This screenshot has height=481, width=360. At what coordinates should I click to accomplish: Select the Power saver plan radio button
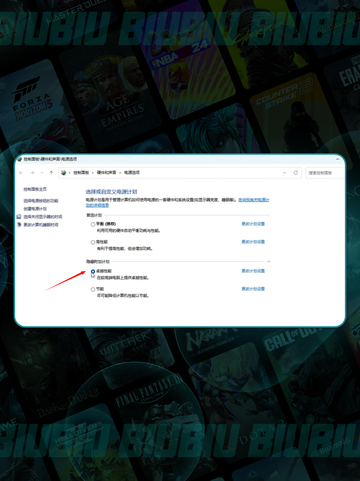coord(93,289)
